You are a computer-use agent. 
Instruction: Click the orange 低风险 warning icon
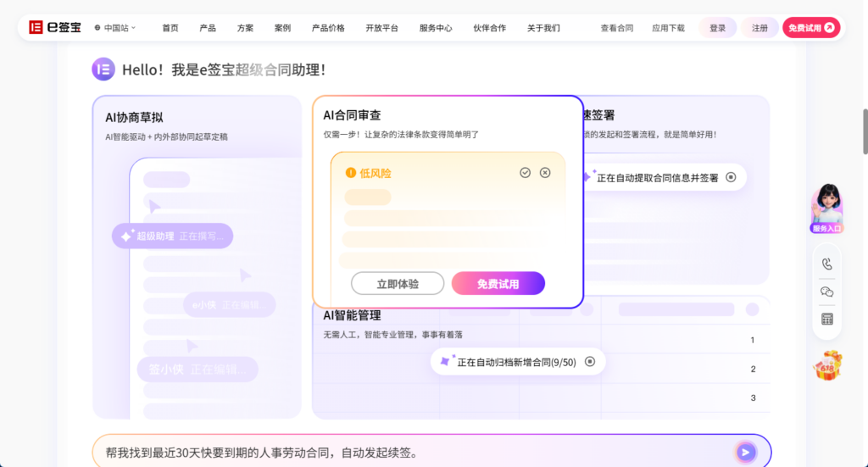[350, 173]
